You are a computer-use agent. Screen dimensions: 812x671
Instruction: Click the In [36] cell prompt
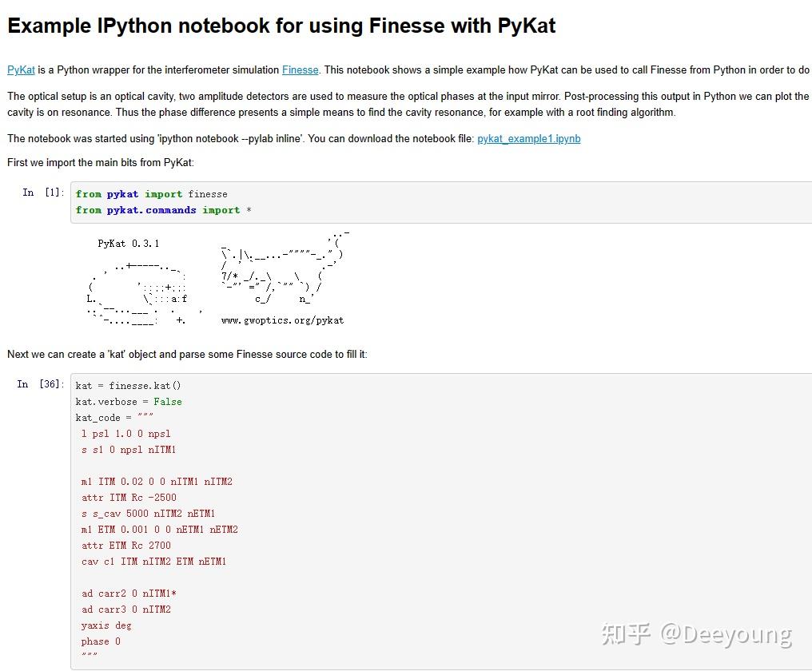pyautogui.click(x=40, y=384)
